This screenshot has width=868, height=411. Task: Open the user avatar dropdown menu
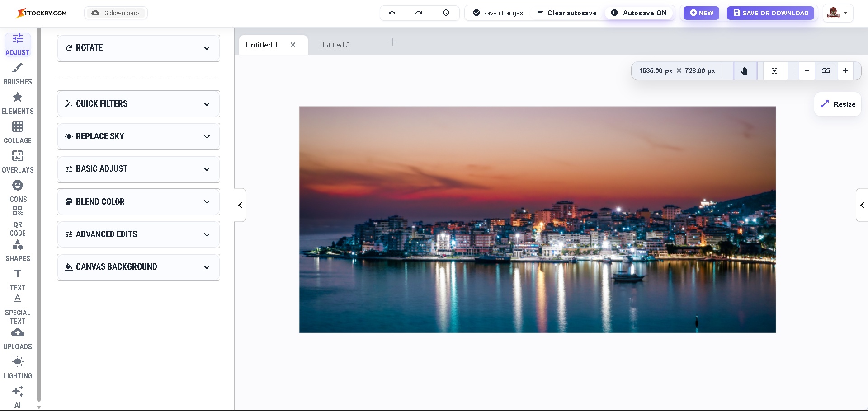coord(838,13)
